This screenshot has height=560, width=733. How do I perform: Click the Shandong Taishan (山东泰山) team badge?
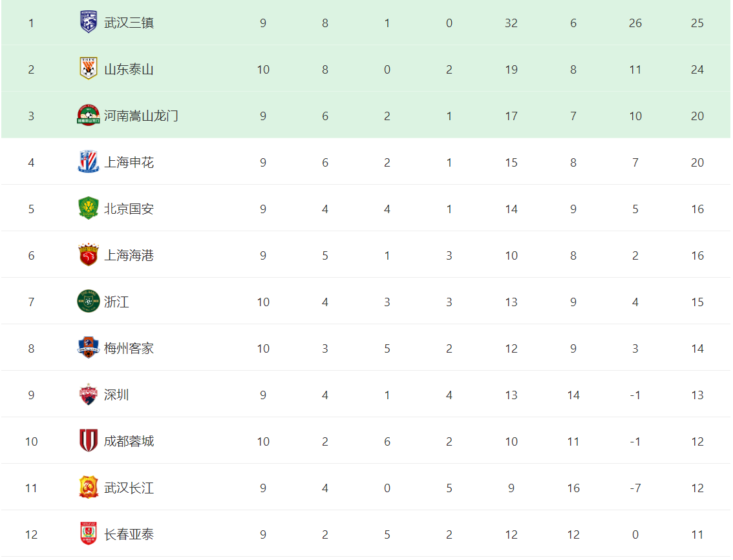(x=88, y=69)
